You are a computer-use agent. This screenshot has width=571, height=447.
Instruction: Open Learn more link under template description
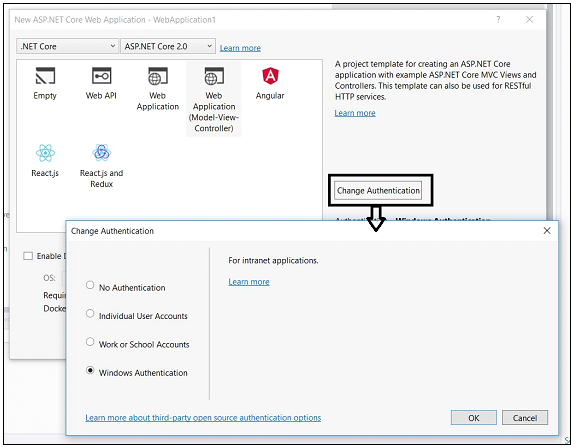click(355, 113)
